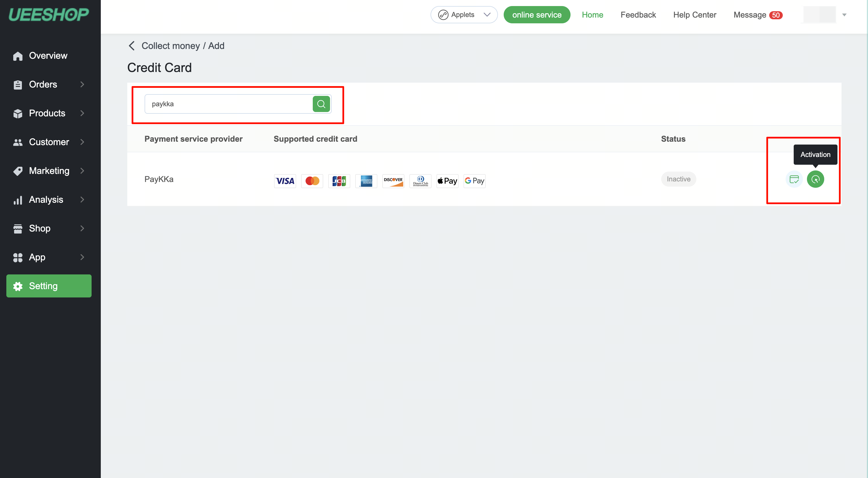Click the green search magnifier button
Viewport: 868px width, 478px height.
click(x=321, y=104)
